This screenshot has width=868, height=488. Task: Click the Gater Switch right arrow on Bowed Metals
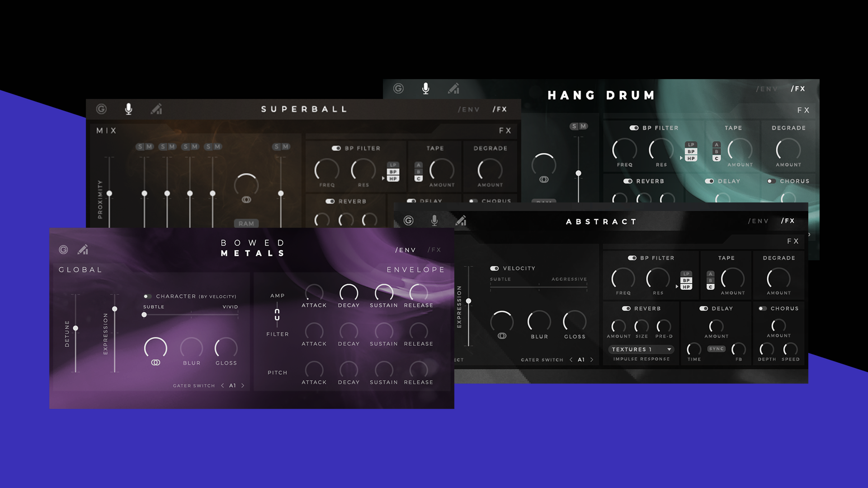(243, 385)
